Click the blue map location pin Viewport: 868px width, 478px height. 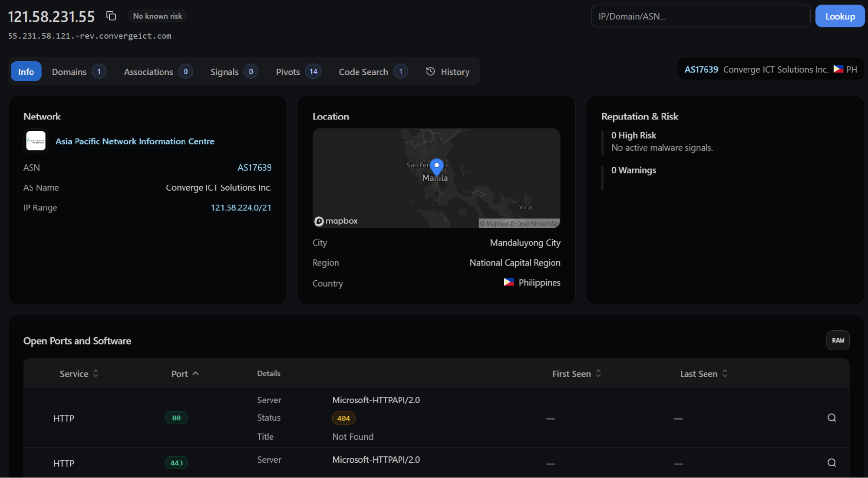click(x=436, y=167)
